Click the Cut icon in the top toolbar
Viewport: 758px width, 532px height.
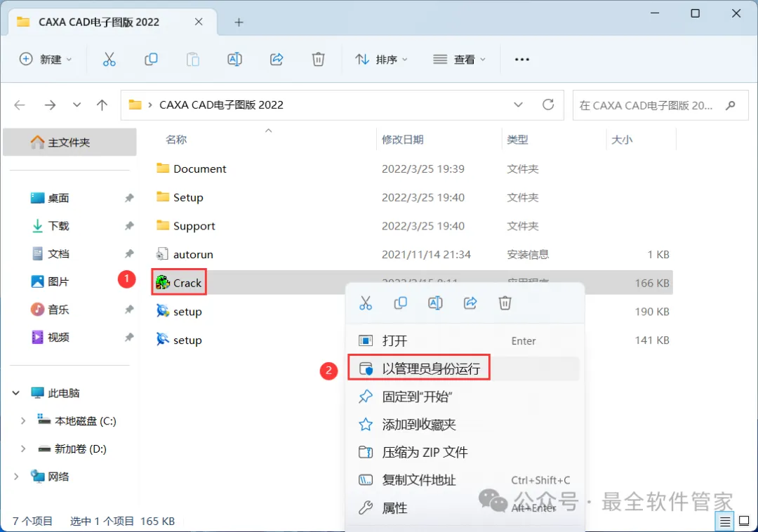[109, 60]
